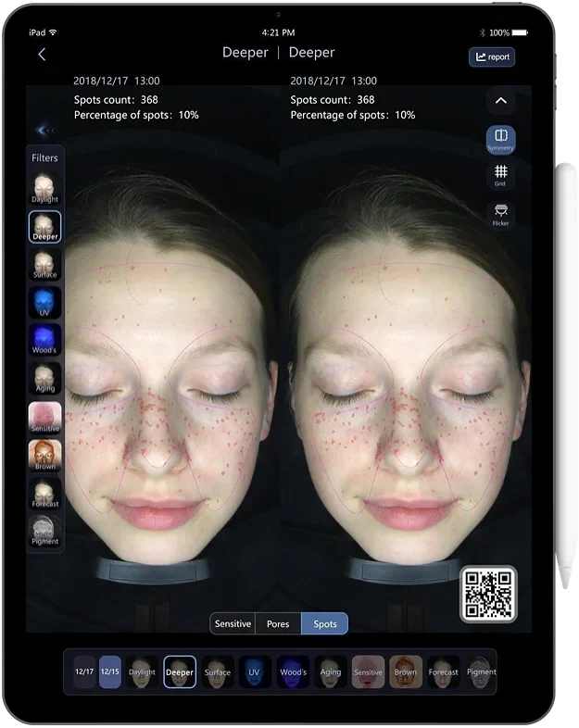Select the Sensitive filter in sidebar
The image size is (579, 728).
point(44,418)
